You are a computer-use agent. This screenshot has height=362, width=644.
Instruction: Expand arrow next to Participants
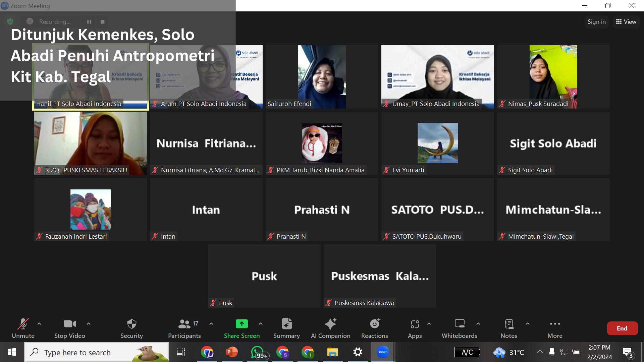coord(211,324)
